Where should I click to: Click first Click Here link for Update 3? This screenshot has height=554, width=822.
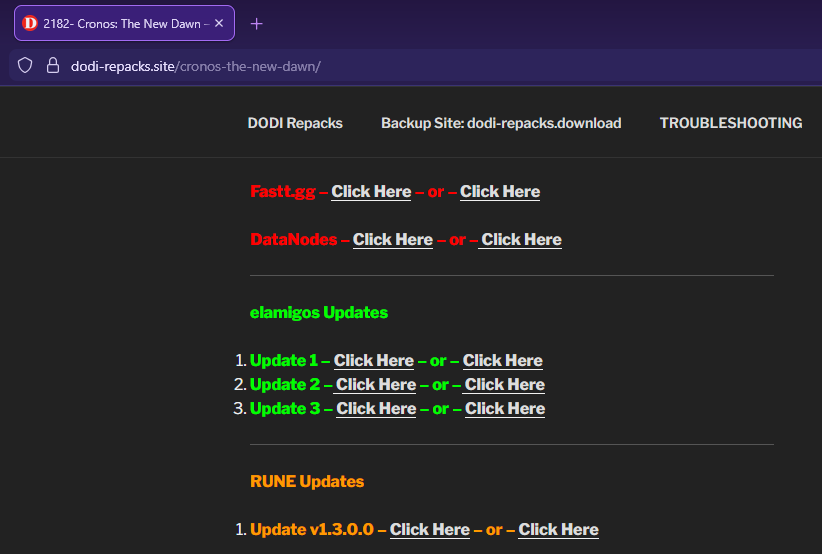376,409
